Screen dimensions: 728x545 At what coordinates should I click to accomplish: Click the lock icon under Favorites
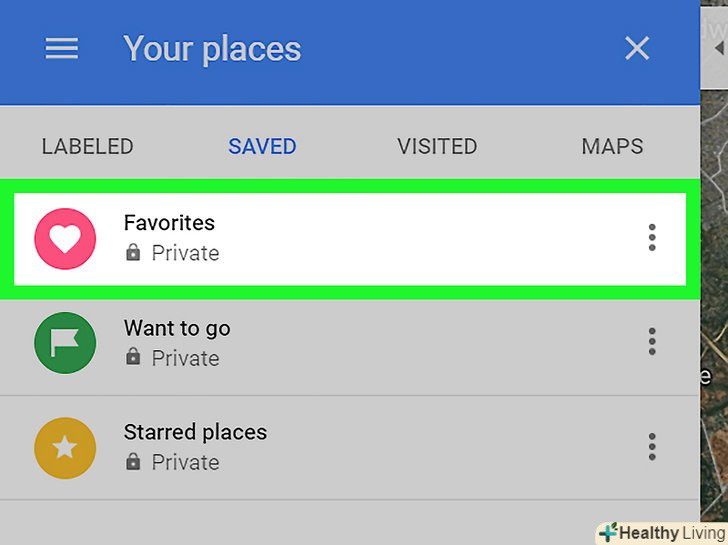pyautogui.click(x=133, y=254)
